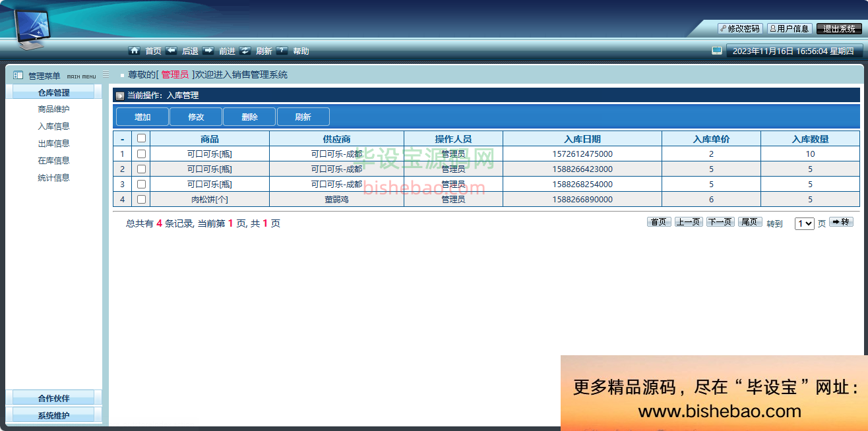Select 统计信息 from the sidebar menu

[x=53, y=177]
